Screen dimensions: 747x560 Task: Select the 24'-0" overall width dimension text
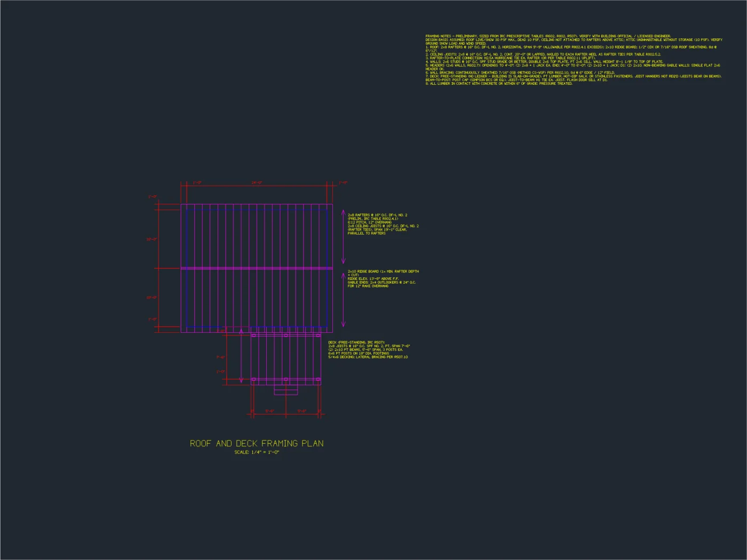pyautogui.click(x=257, y=183)
